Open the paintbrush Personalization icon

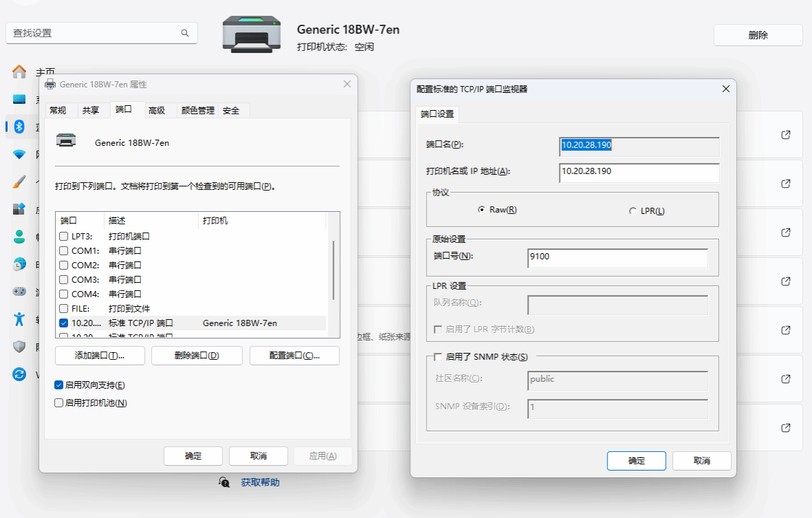(x=19, y=182)
